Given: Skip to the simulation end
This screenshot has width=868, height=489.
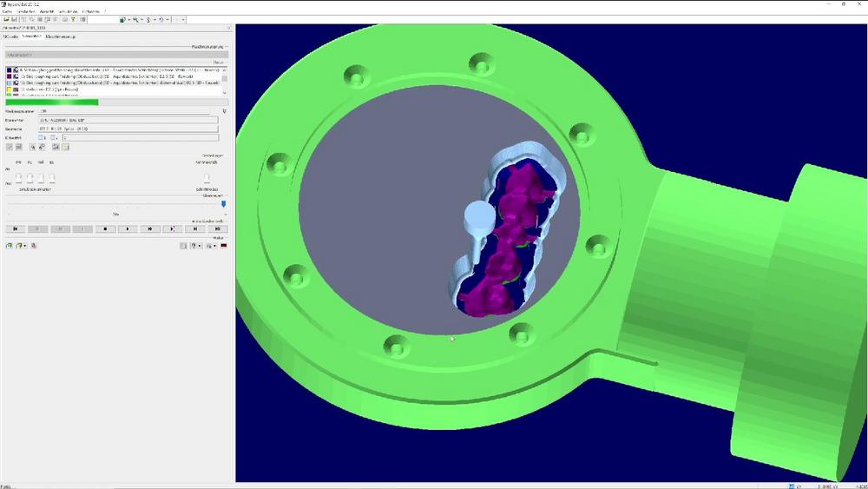Looking at the screenshot, I should 218,229.
